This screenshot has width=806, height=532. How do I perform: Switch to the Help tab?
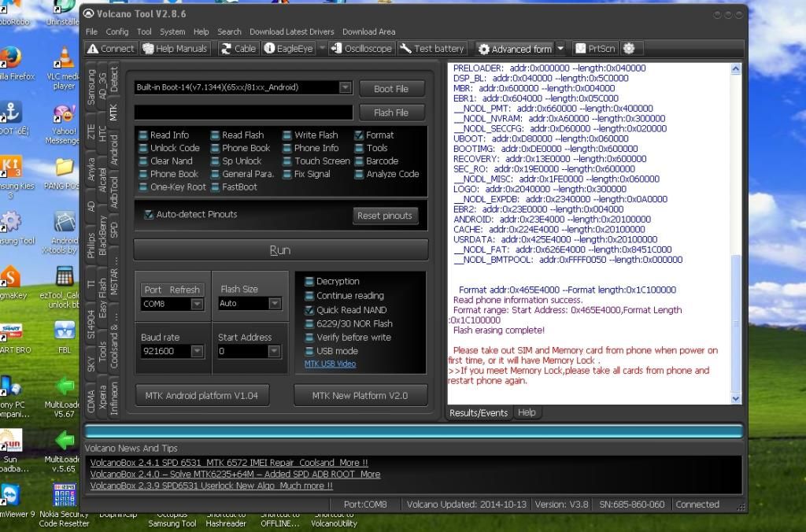tap(527, 412)
